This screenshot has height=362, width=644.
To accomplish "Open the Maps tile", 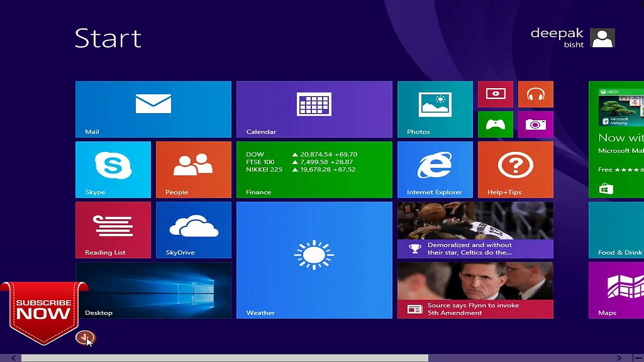I will point(616,290).
